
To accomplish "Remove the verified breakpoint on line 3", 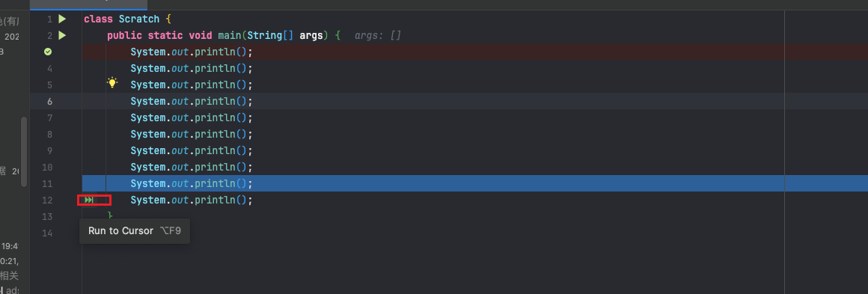I will coord(48,52).
